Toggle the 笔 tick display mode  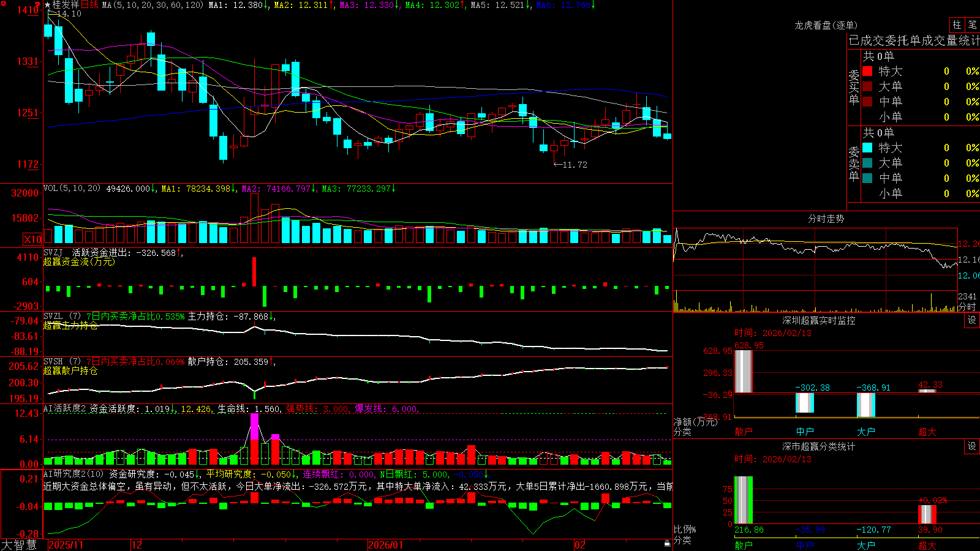(972, 25)
